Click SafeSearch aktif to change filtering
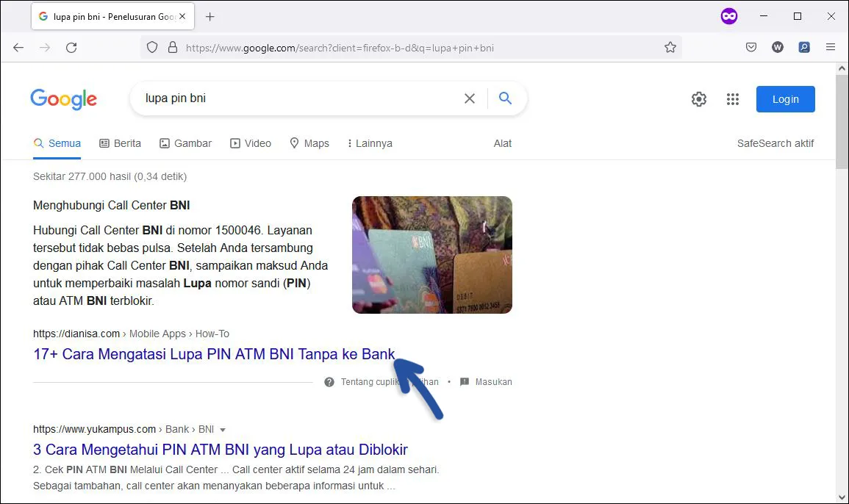 point(775,143)
